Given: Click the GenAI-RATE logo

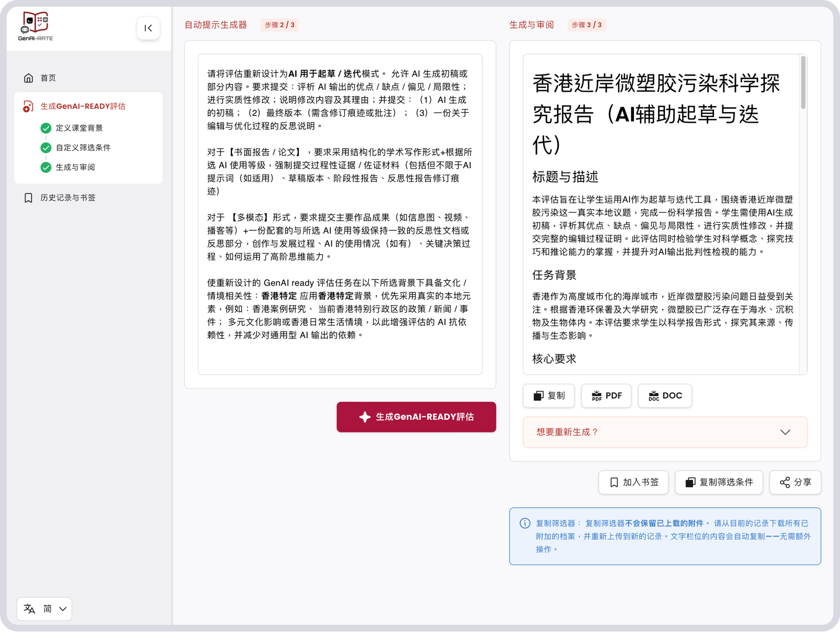Looking at the screenshot, I should [x=35, y=27].
